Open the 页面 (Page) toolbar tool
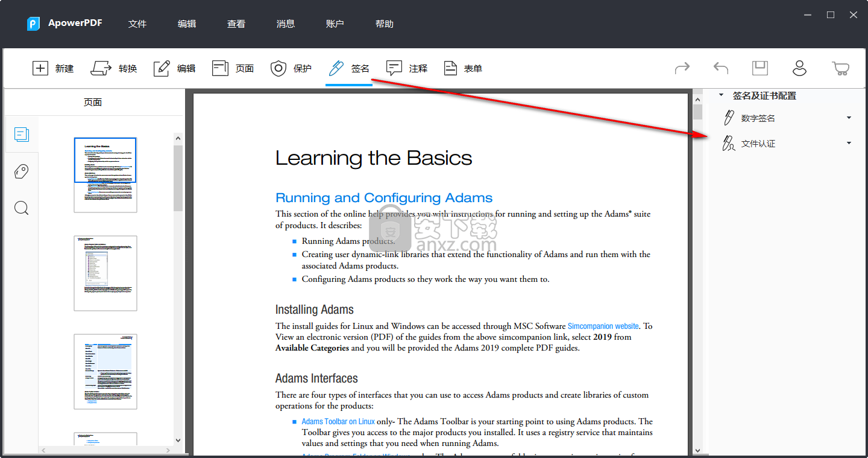Image resolution: width=868 pixels, height=458 pixels. pos(233,68)
